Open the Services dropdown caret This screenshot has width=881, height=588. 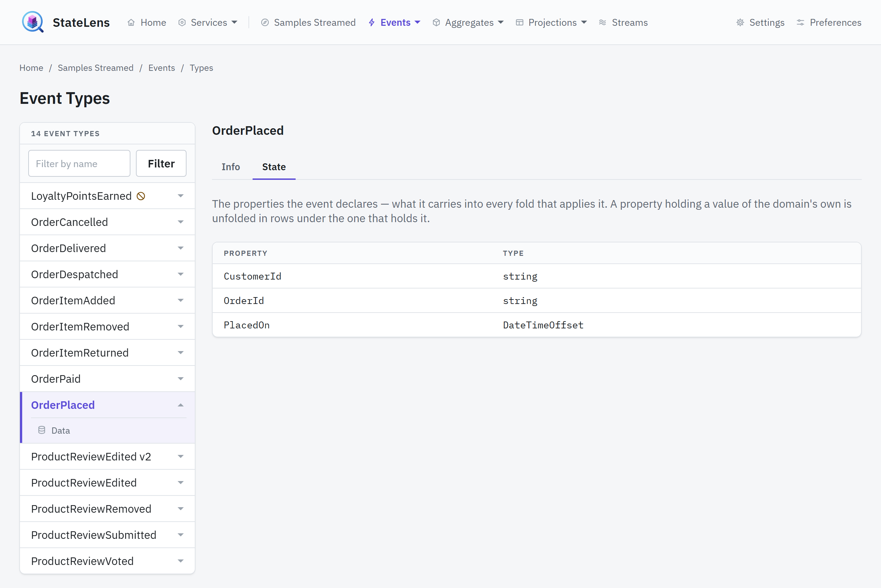pyautogui.click(x=234, y=22)
